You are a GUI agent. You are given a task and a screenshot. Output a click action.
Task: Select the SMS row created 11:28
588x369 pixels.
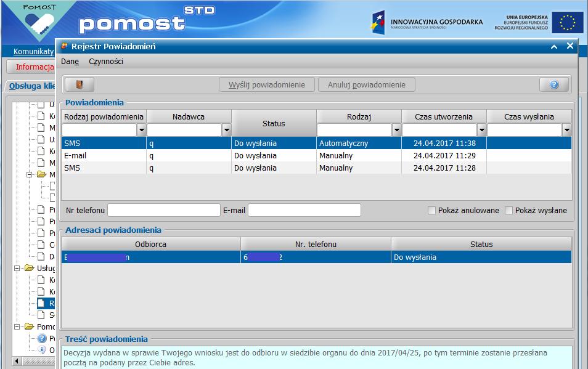click(x=317, y=168)
